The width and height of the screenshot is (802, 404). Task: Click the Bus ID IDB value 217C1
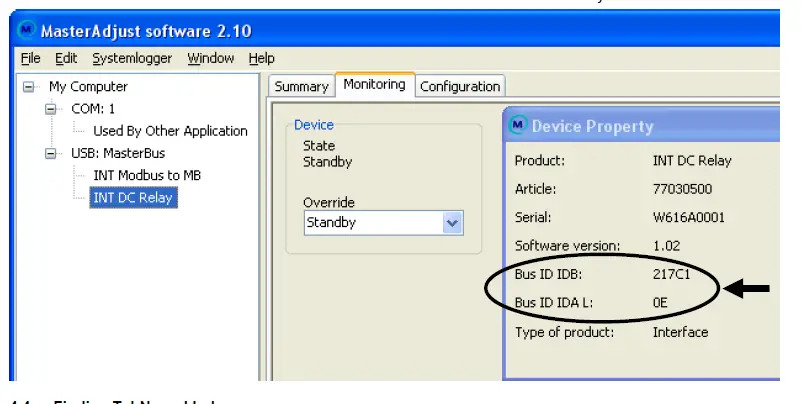tap(671, 275)
